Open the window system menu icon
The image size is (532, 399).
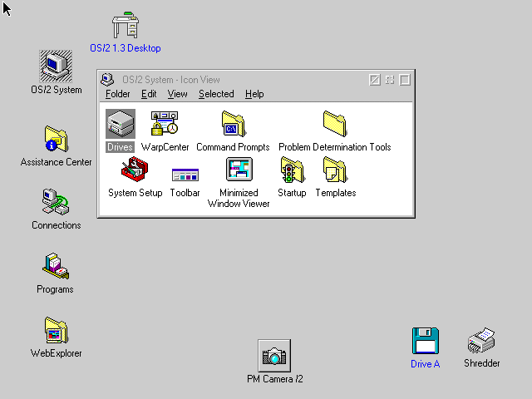coord(107,80)
